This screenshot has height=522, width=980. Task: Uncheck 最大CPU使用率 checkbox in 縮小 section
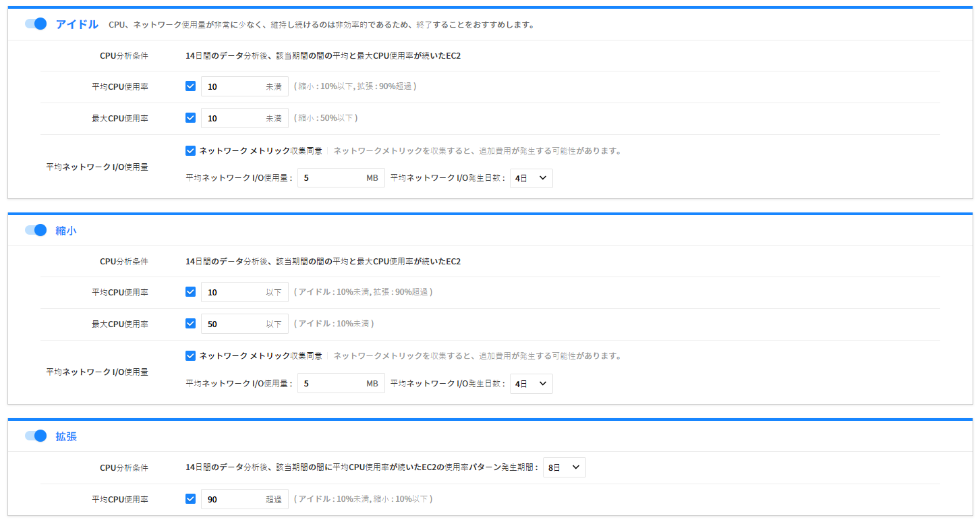pyautogui.click(x=190, y=324)
